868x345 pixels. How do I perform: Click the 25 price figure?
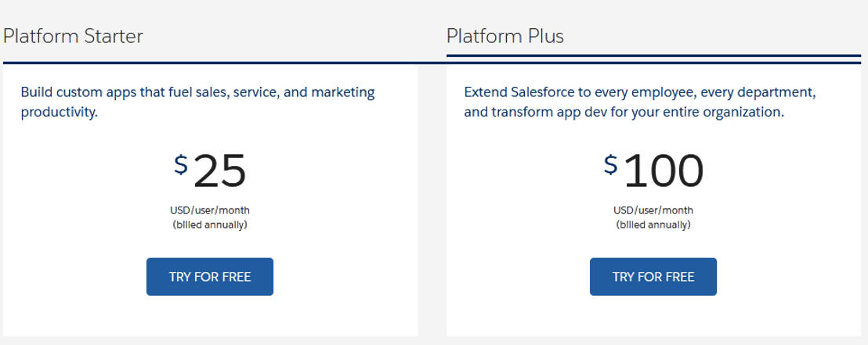click(x=220, y=171)
